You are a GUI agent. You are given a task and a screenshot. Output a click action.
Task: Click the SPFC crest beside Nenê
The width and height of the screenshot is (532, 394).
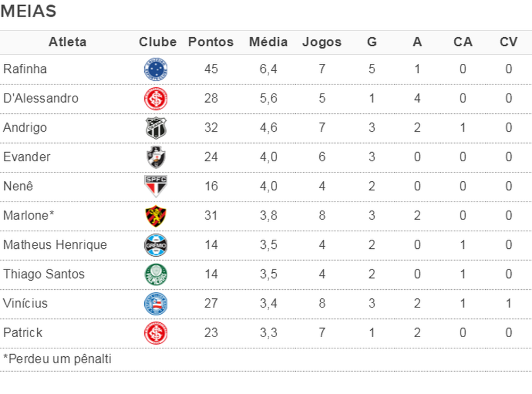pos(156,187)
